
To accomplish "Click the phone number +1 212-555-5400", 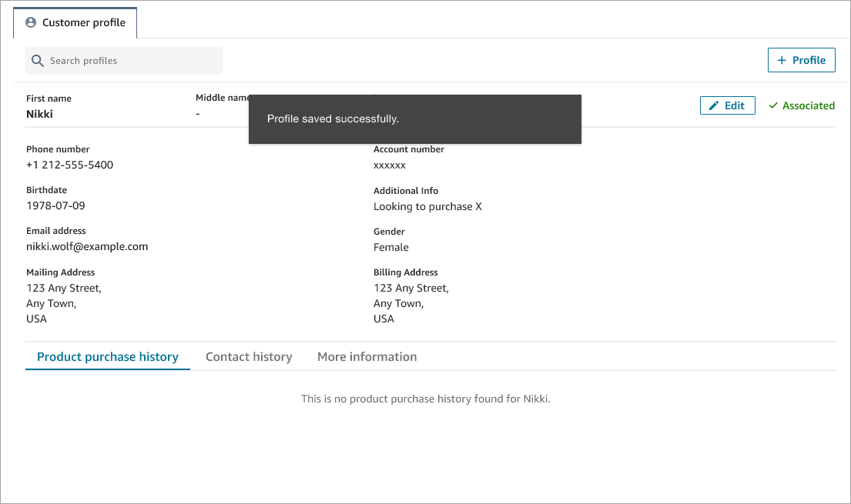I will (69, 165).
